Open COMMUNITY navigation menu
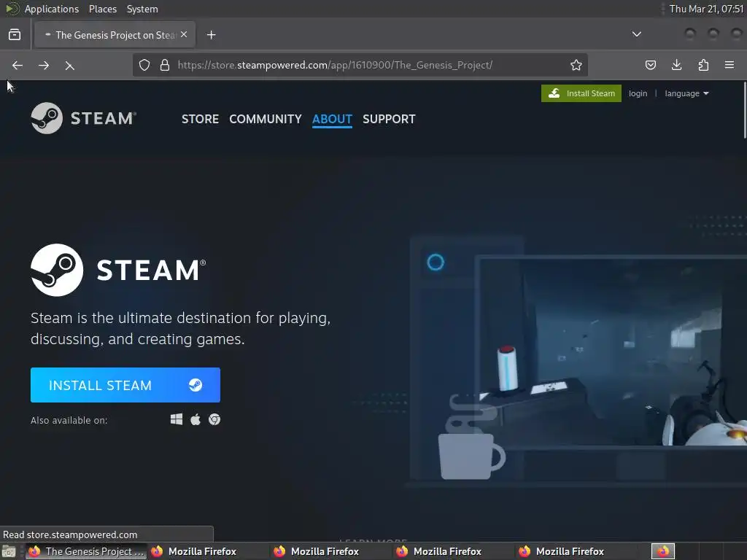Image resolution: width=747 pixels, height=560 pixels. (266, 119)
